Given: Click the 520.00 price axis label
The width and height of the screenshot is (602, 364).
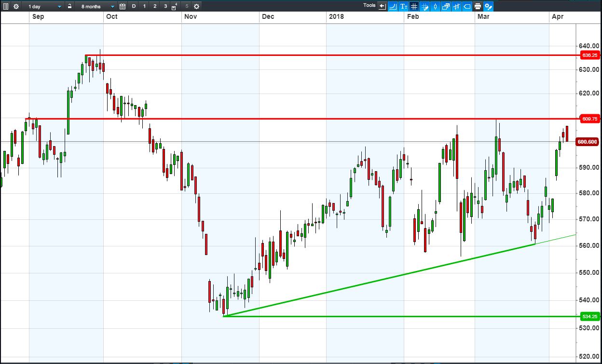Looking at the screenshot, I should [589, 356].
